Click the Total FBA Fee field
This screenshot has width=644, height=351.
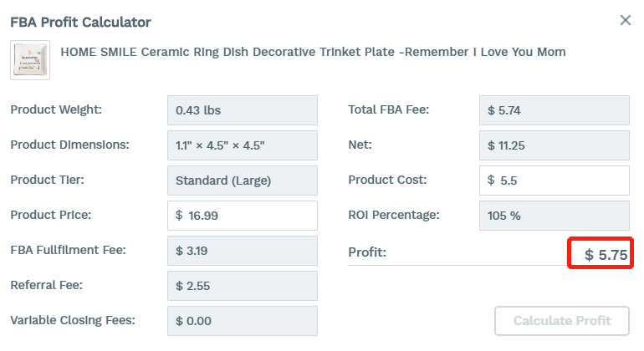(554, 110)
